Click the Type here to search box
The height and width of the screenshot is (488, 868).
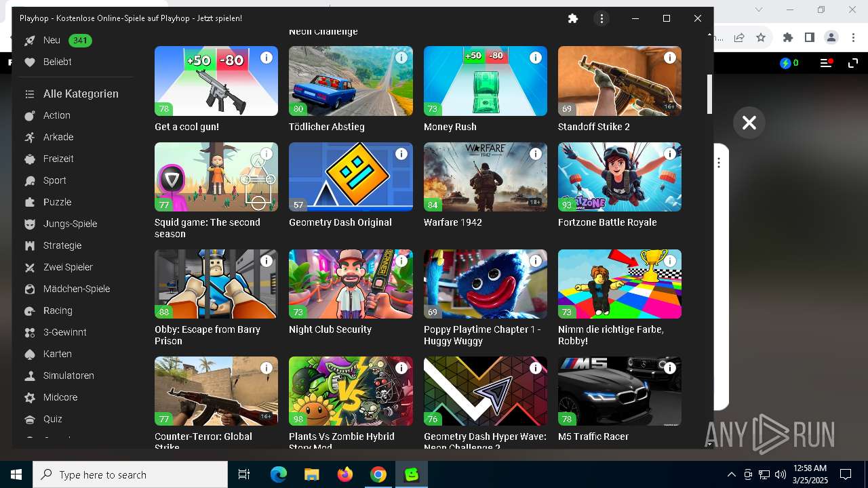(130, 474)
